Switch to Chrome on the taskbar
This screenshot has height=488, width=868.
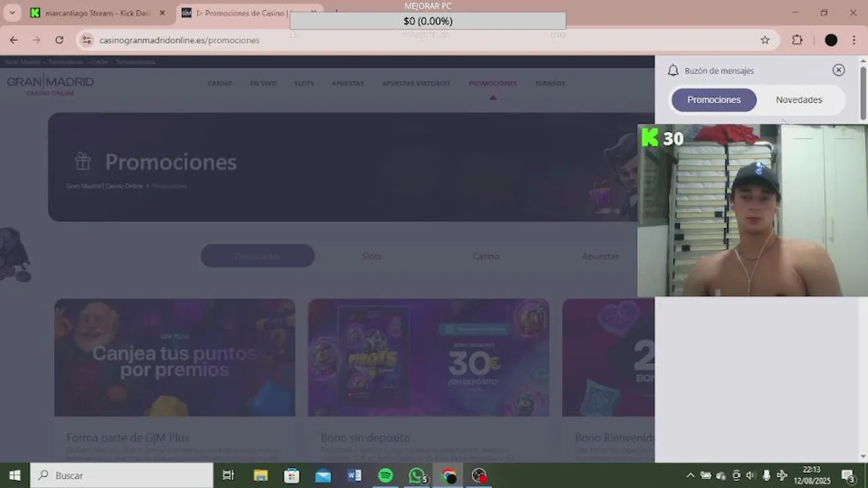pyautogui.click(x=448, y=476)
